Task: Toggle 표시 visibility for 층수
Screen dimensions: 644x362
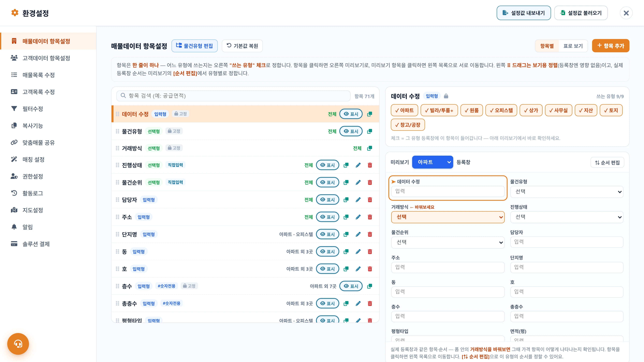Action: click(x=351, y=286)
